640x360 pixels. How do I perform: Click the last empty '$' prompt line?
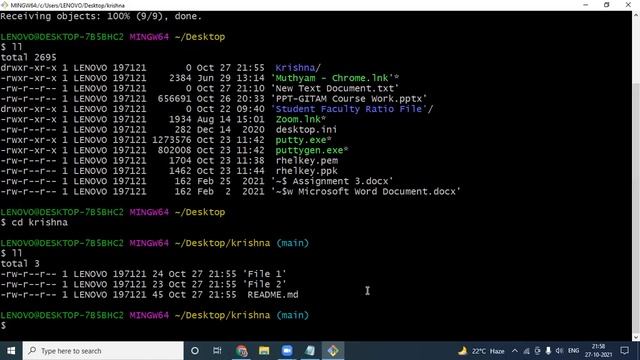click(x=4, y=325)
